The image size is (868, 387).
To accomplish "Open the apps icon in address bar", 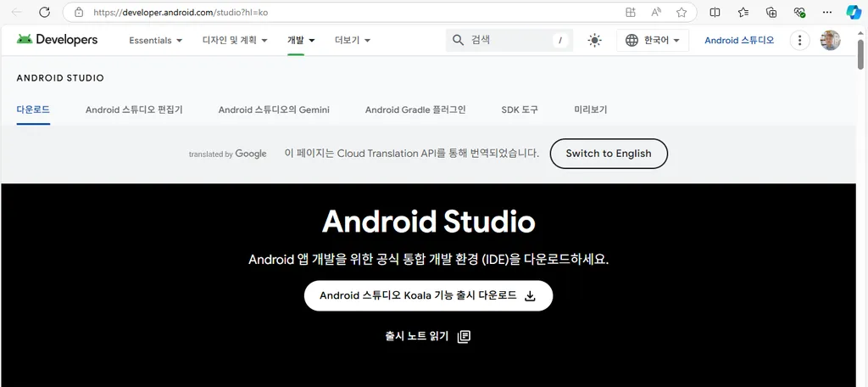I will coord(630,12).
